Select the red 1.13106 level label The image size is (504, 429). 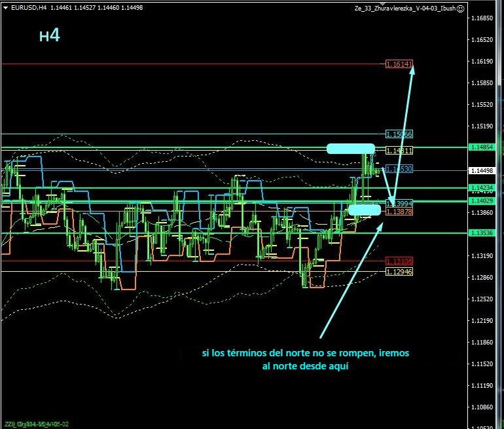[399, 261]
